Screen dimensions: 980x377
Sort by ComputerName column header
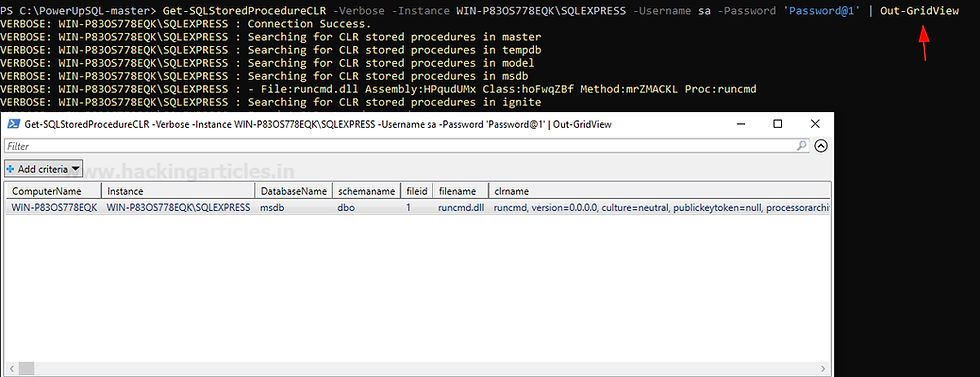pyautogui.click(x=53, y=191)
